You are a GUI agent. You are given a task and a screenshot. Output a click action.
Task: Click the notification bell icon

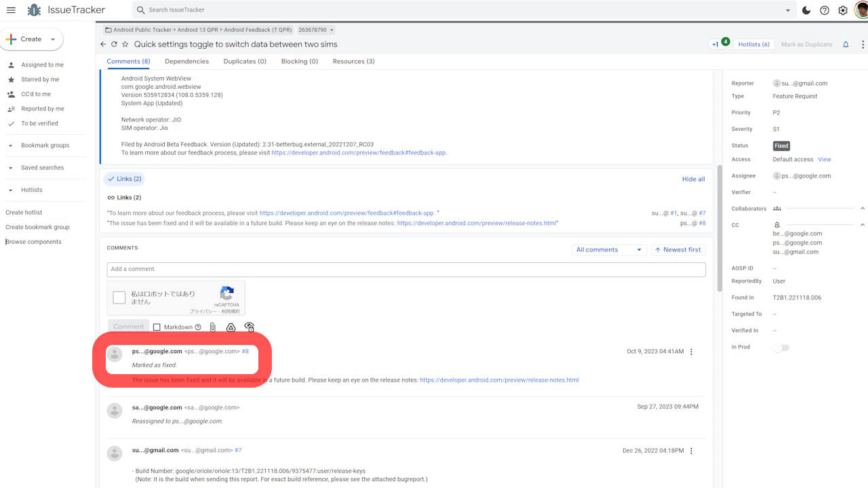pyautogui.click(x=846, y=45)
